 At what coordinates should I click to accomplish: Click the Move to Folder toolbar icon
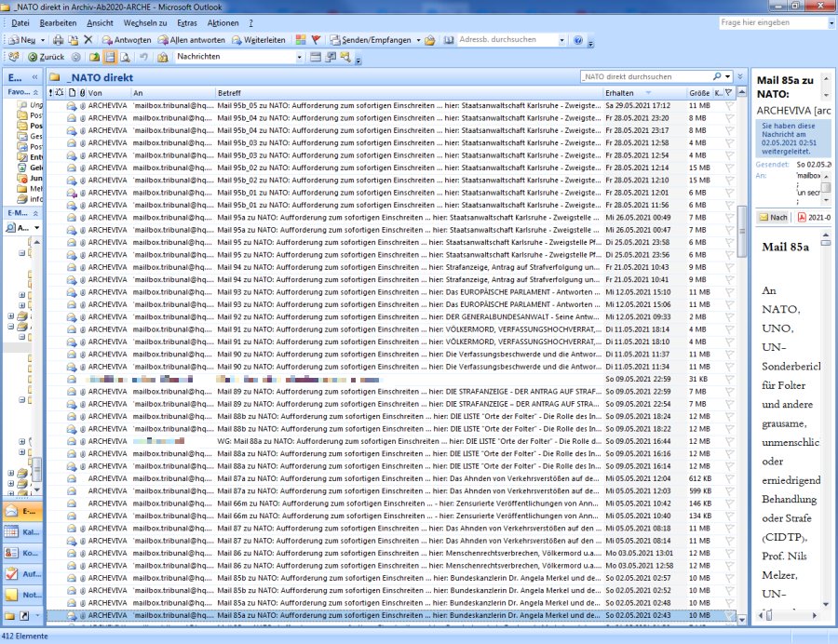tap(74, 40)
